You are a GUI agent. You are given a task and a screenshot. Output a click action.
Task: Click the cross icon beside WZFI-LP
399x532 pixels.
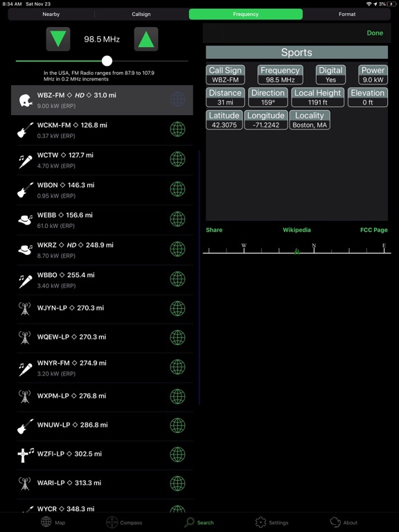pos(26,455)
